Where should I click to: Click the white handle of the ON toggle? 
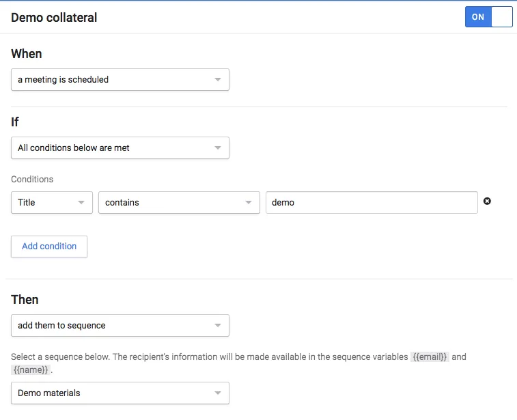click(502, 17)
